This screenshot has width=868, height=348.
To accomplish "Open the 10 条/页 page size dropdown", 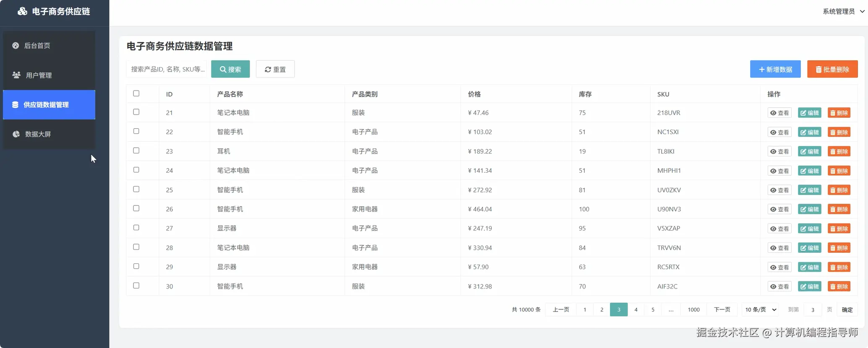I will click(x=761, y=309).
